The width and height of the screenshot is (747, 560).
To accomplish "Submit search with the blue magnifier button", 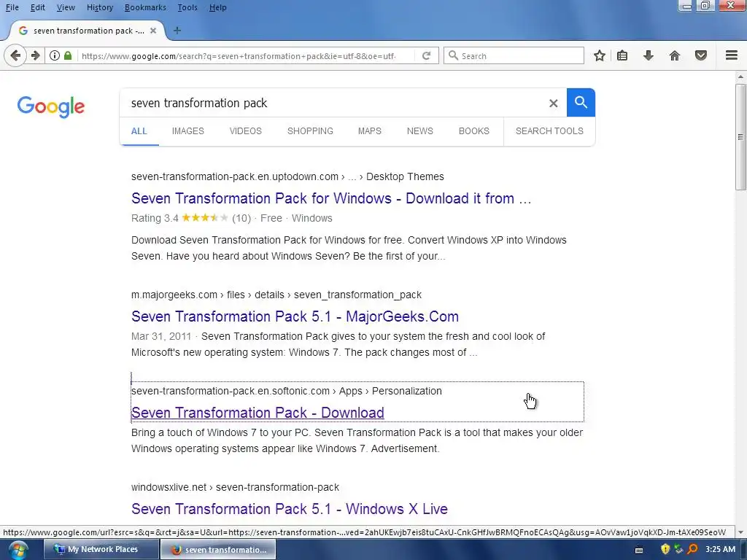I will coord(581,102).
